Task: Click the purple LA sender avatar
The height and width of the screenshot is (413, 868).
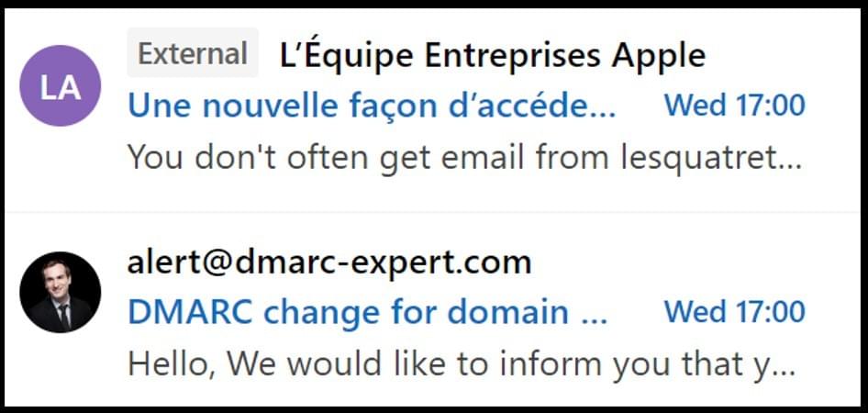Action: point(61,85)
